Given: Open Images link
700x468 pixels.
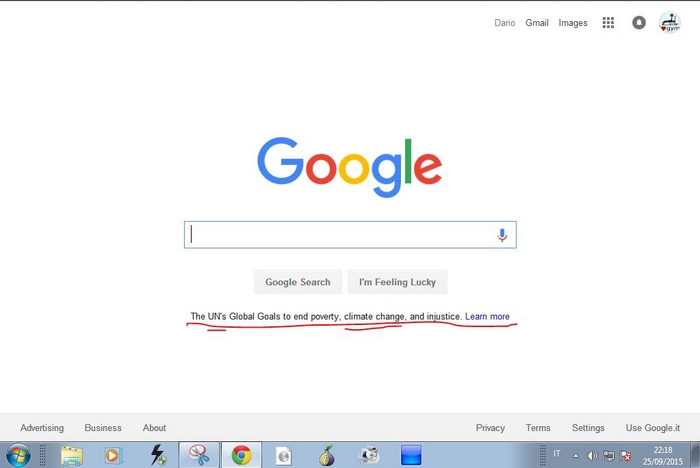Looking at the screenshot, I should [x=573, y=23].
